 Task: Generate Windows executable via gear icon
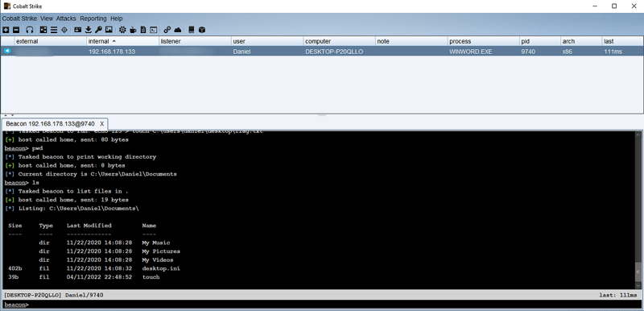point(122,30)
